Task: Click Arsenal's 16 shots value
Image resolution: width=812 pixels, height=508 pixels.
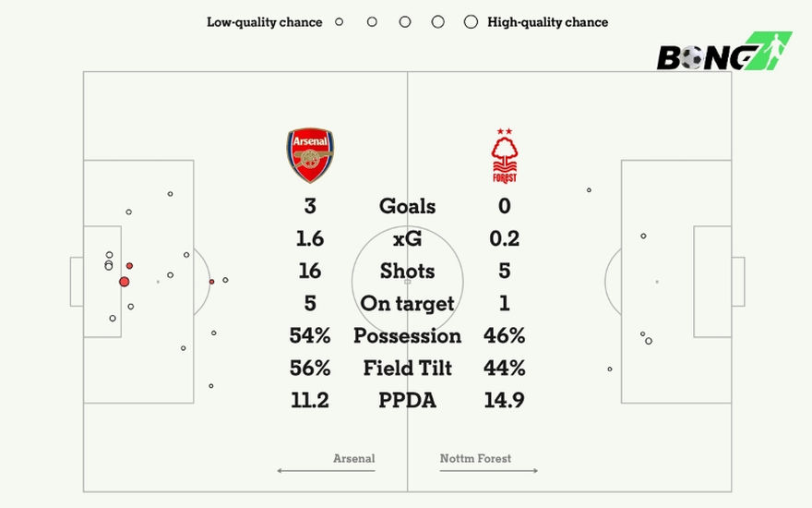Action: click(310, 271)
